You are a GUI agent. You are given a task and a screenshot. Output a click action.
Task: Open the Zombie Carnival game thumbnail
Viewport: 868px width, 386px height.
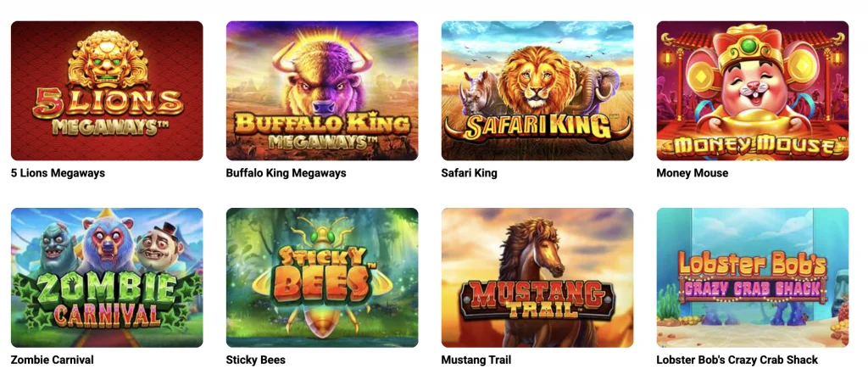107,277
